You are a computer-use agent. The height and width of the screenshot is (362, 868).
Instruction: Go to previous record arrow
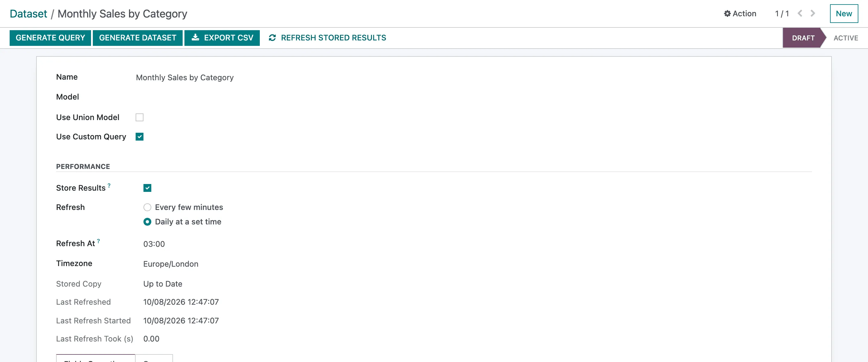click(800, 13)
